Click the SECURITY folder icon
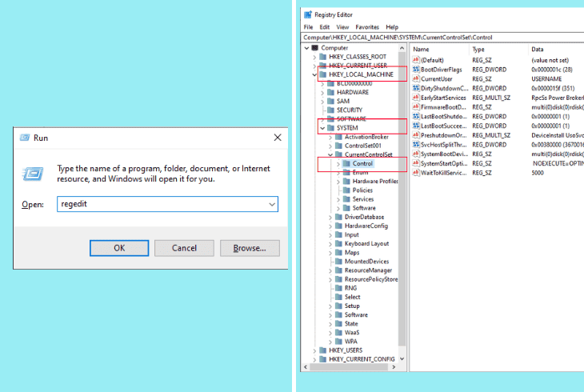This screenshot has height=392, width=584. coord(330,110)
